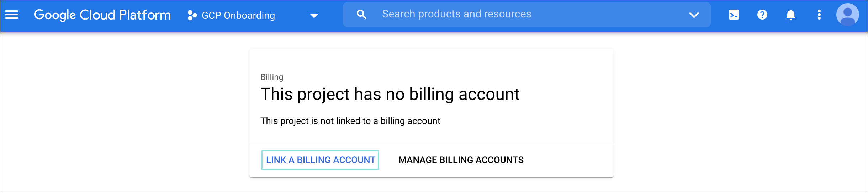The image size is (868, 193).
Task: Click the "This project has no billing account" heading
Action: 390,95
